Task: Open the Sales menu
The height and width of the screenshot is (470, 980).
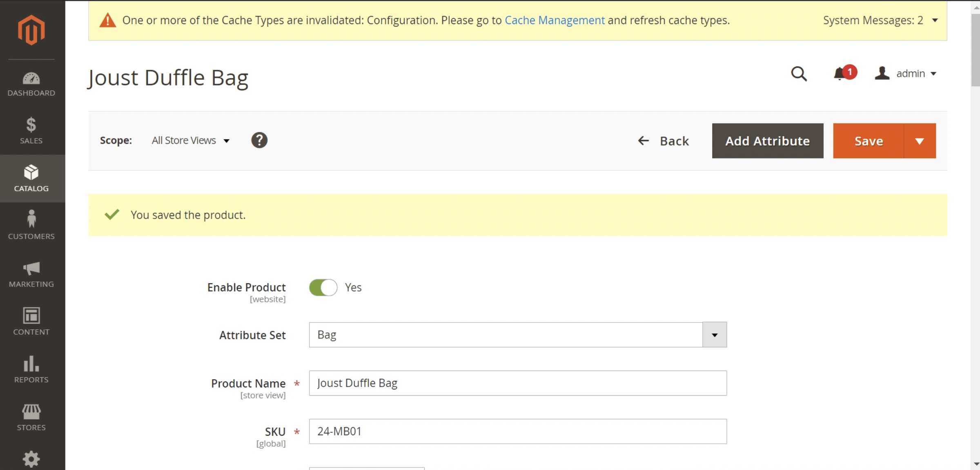Action: click(x=31, y=131)
